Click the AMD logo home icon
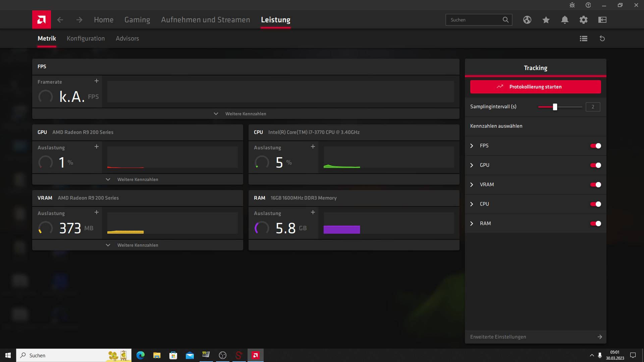The height and width of the screenshot is (362, 644). coord(42,20)
